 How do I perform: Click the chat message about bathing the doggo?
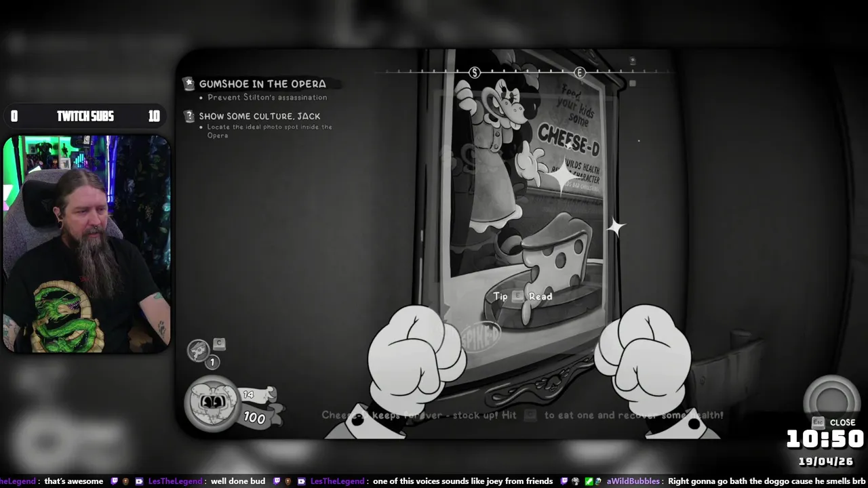click(766, 481)
